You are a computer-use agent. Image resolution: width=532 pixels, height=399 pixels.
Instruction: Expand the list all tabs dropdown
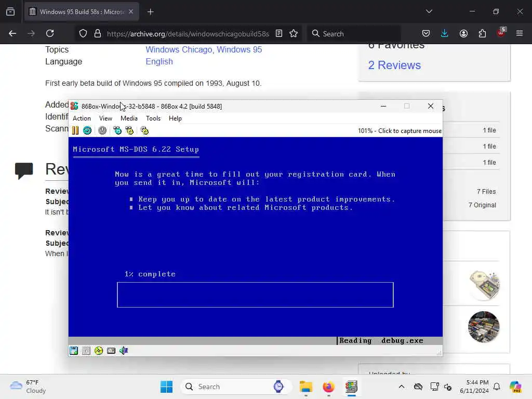pyautogui.click(x=429, y=11)
